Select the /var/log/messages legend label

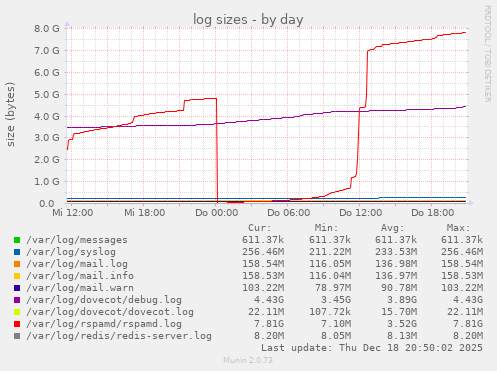coord(77,240)
